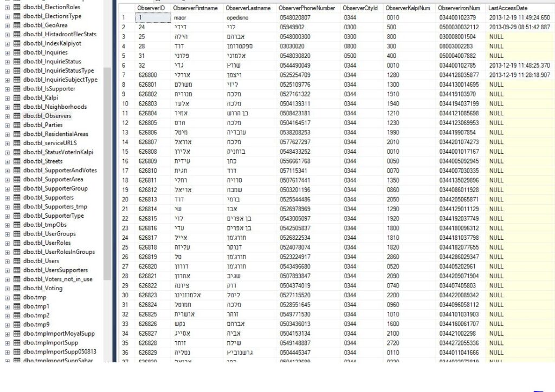This screenshot has height=392, width=555.
Task: Click the table icon next to dbo.tbl_Kalpi
Action: coord(17,98)
